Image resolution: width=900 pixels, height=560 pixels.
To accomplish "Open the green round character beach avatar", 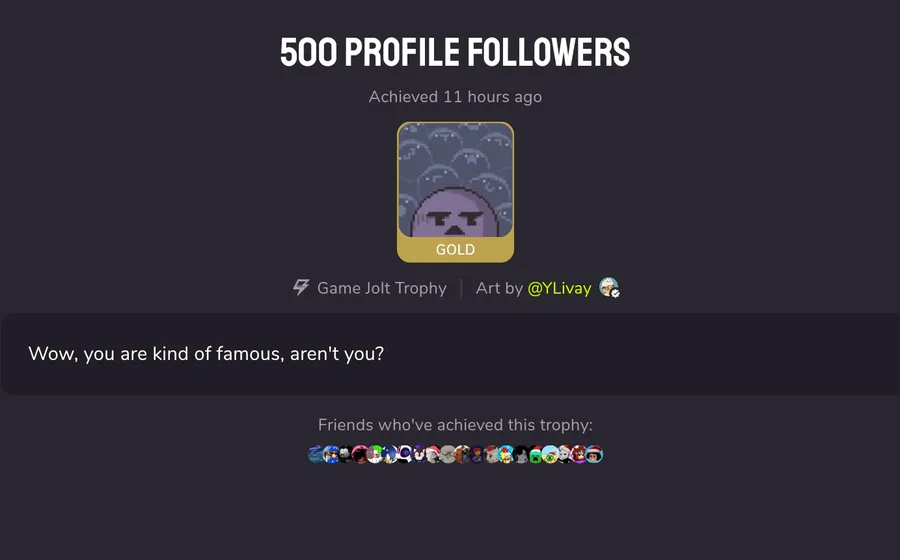I will [550, 454].
